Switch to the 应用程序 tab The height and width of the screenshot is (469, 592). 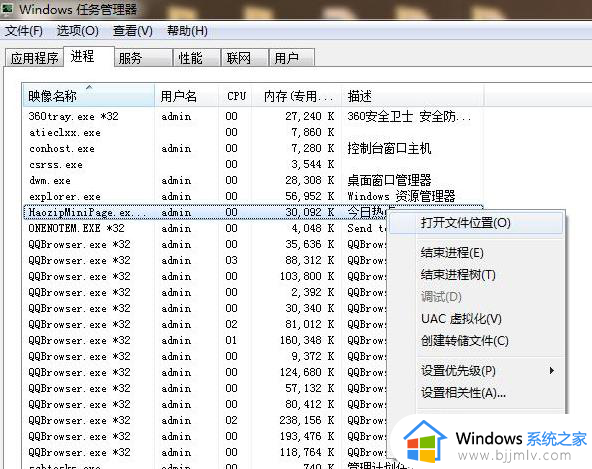(34, 58)
